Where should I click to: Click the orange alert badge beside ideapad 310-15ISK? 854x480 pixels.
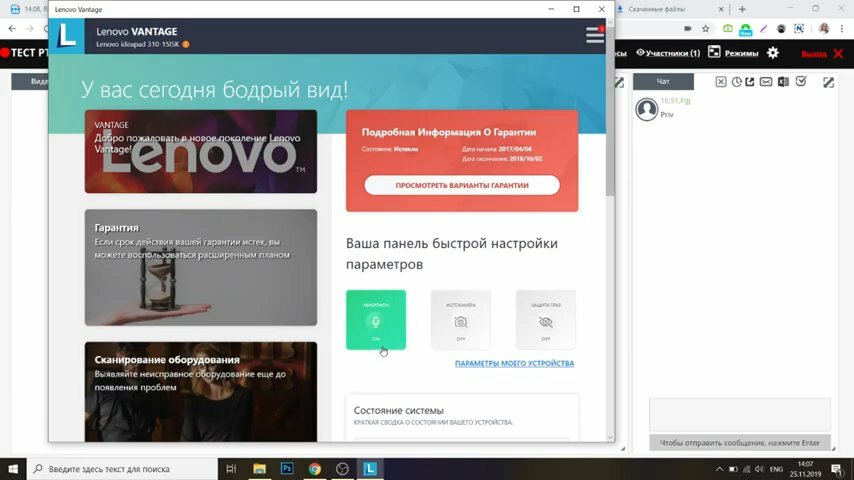click(x=186, y=44)
